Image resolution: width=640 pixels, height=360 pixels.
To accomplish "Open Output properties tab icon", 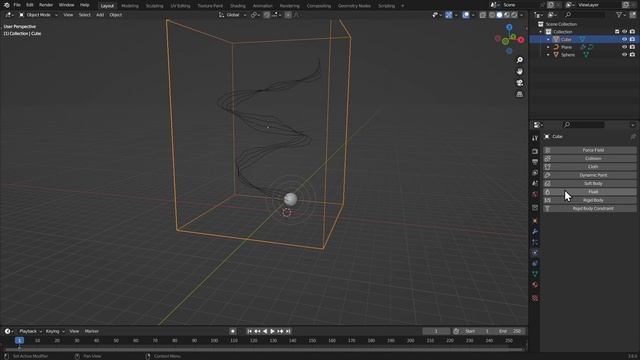I will (x=535, y=162).
